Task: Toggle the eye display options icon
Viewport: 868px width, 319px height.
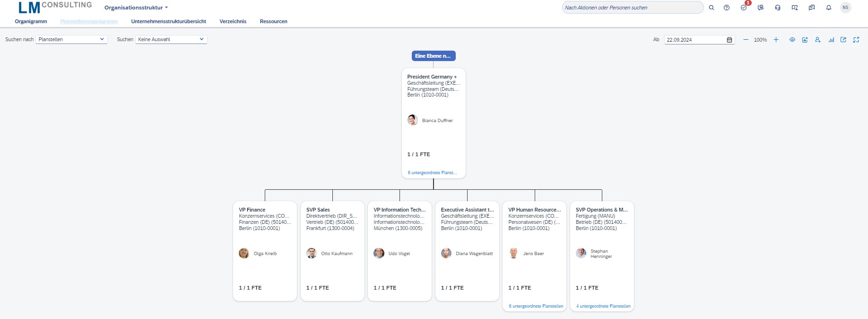Action: coord(792,40)
